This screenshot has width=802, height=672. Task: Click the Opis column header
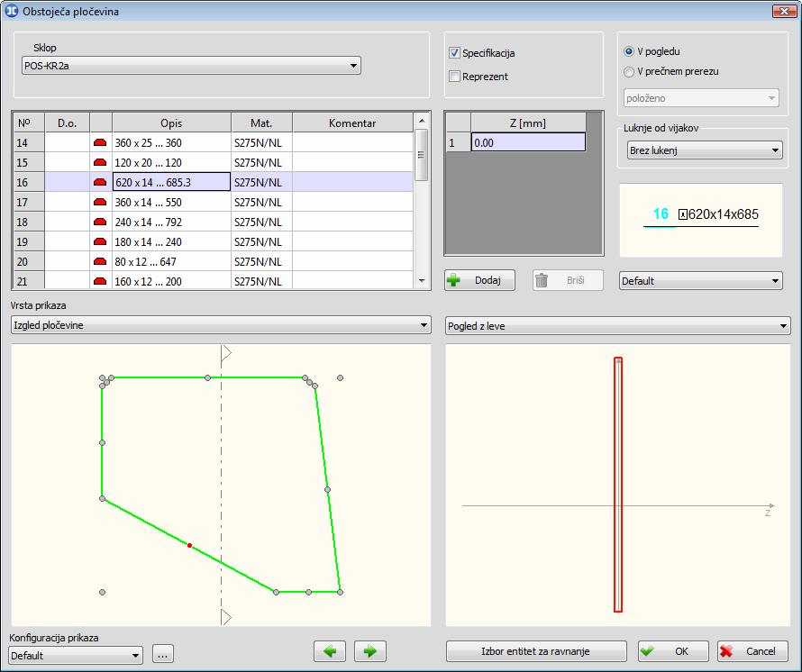tap(171, 123)
